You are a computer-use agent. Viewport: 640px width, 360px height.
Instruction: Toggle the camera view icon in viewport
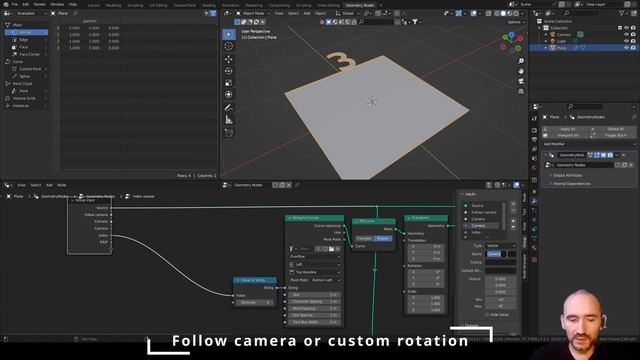coord(521,81)
